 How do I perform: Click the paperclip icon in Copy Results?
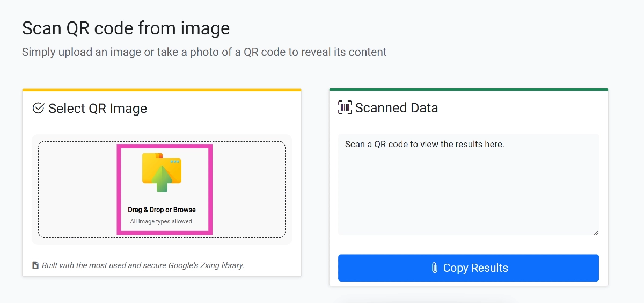tap(435, 268)
